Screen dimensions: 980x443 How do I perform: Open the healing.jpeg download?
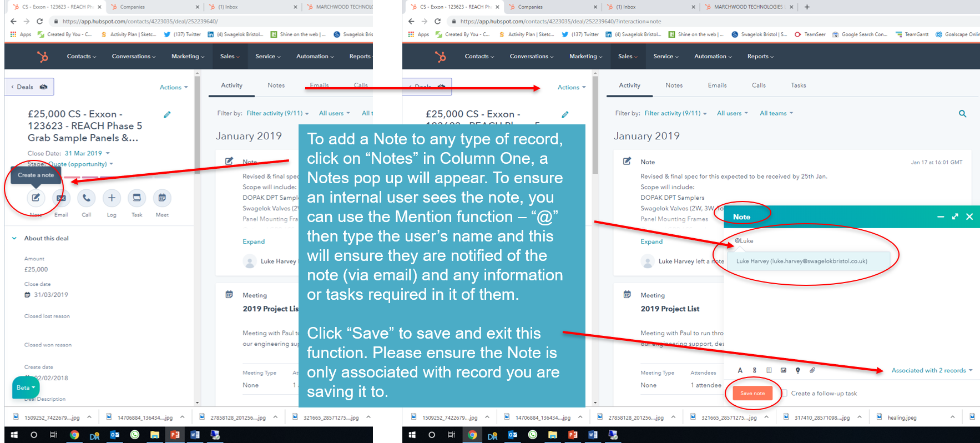pos(902,417)
